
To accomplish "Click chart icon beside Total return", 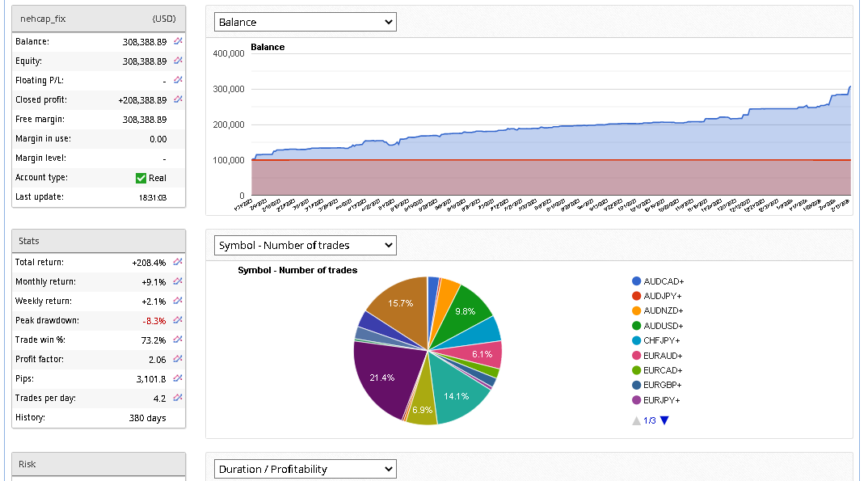I will pyautogui.click(x=179, y=262).
